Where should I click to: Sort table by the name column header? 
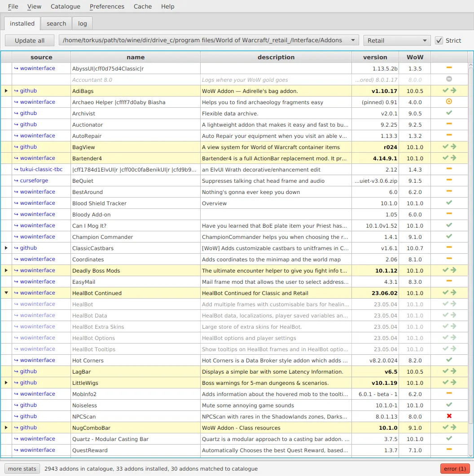click(x=136, y=57)
